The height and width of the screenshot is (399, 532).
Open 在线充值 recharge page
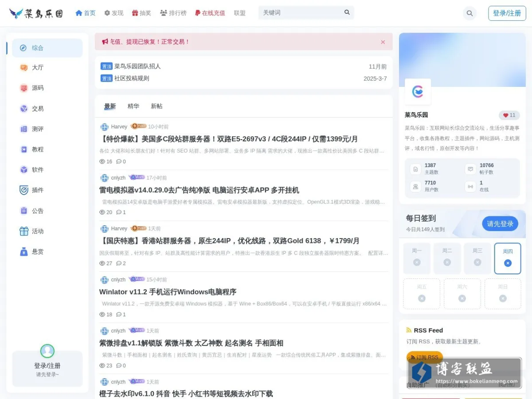[x=210, y=13]
